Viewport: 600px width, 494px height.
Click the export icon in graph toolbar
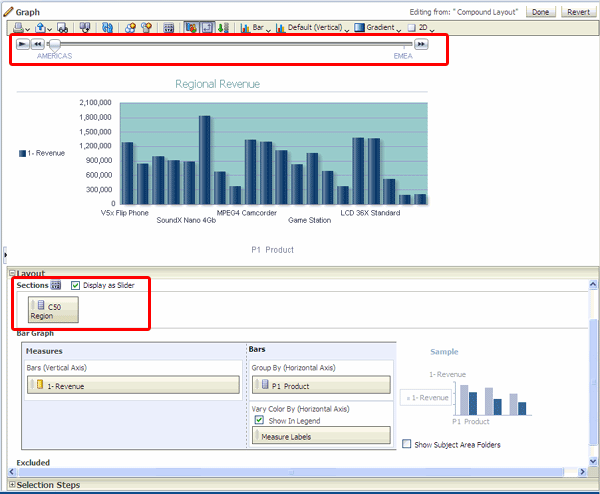pyautogui.click(x=40, y=28)
